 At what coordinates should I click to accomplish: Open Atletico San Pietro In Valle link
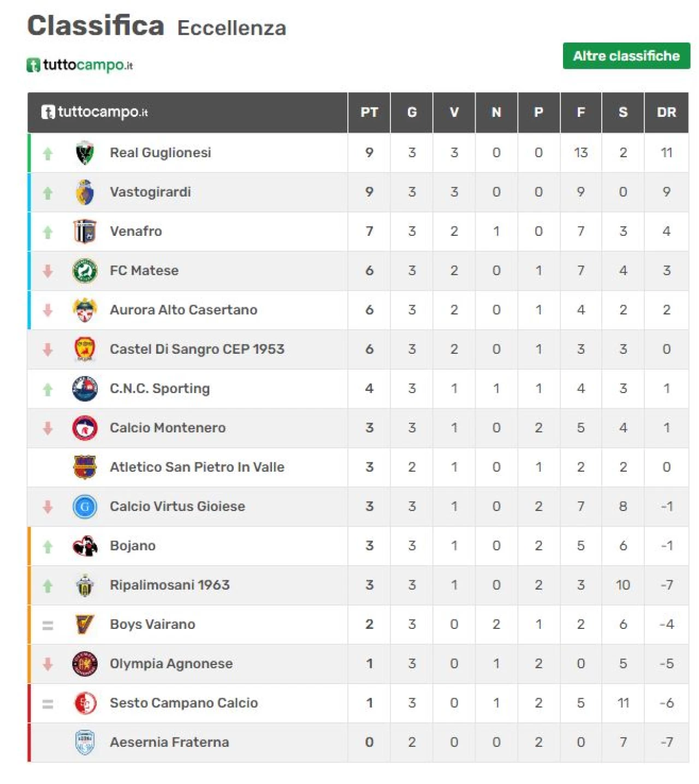point(197,467)
